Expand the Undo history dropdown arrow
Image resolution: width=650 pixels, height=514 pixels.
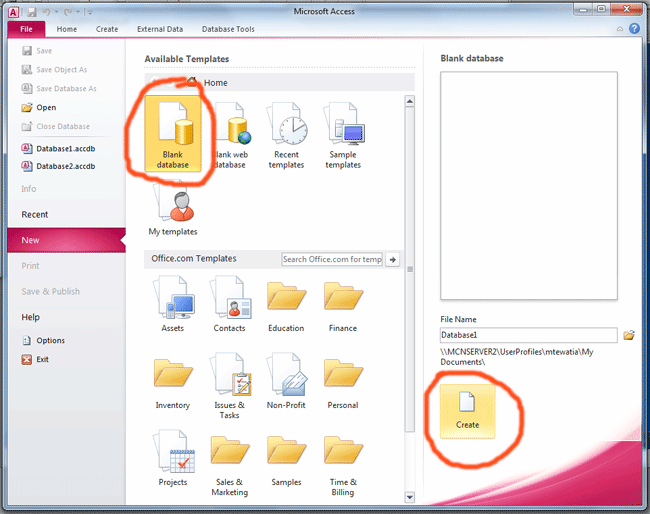pyautogui.click(x=56, y=12)
